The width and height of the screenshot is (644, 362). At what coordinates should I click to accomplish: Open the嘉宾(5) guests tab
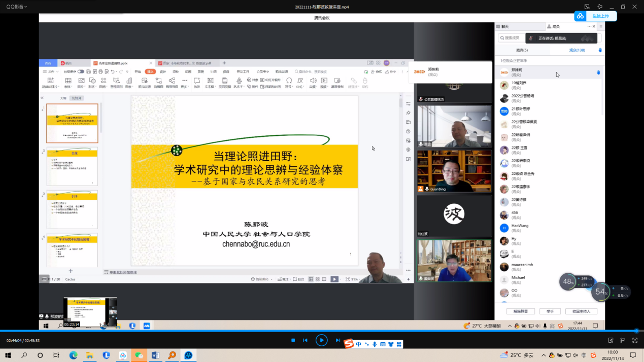pyautogui.click(x=522, y=50)
